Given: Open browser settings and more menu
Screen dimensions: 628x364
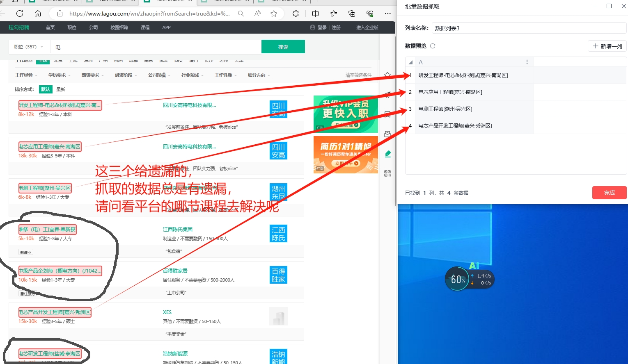Looking at the screenshot, I should [387, 14].
